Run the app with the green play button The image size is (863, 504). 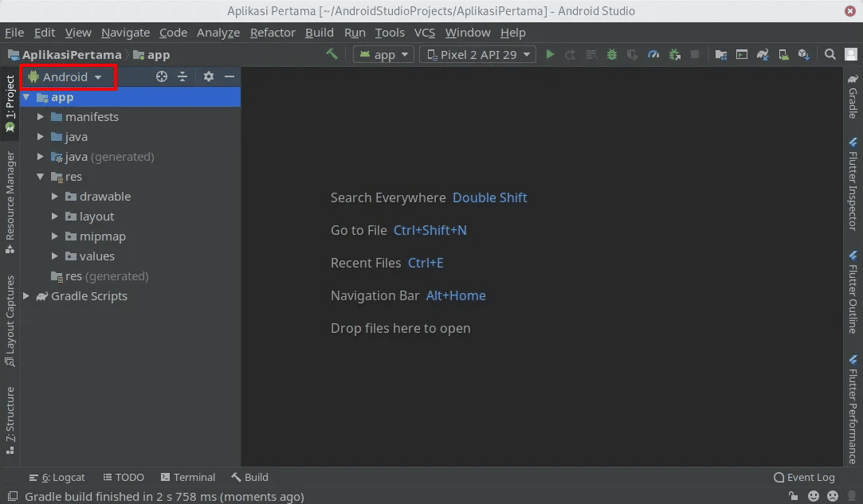pos(550,54)
